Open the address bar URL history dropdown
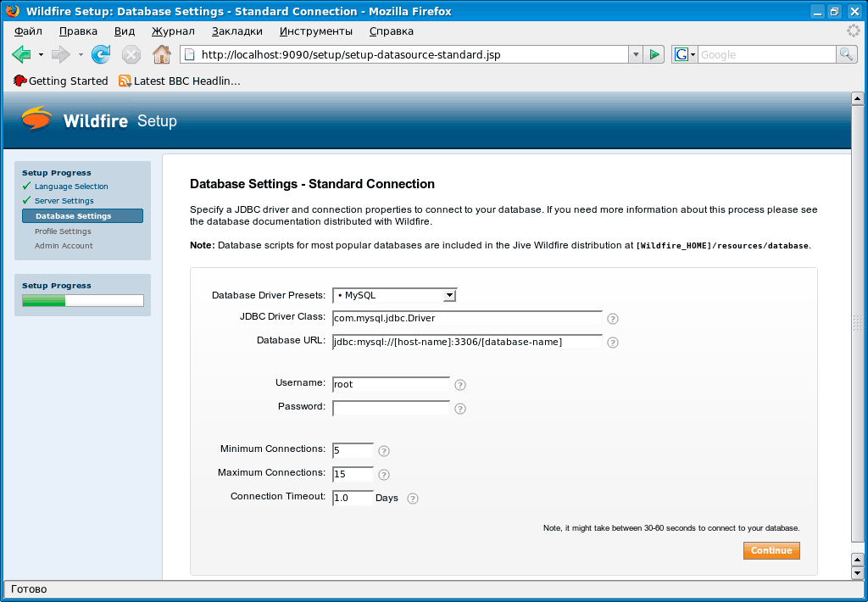868x602 pixels. [x=636, y=54]
